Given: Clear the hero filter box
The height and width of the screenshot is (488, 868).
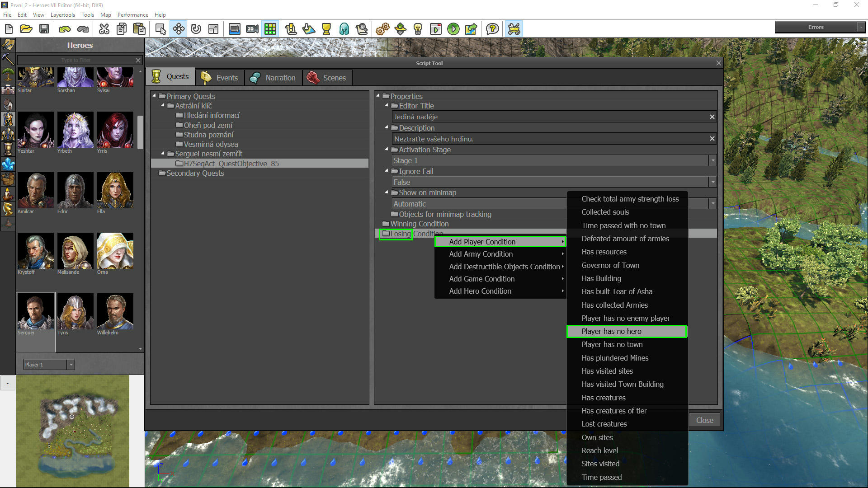Looking at the screenshot, I should point(138,60).
